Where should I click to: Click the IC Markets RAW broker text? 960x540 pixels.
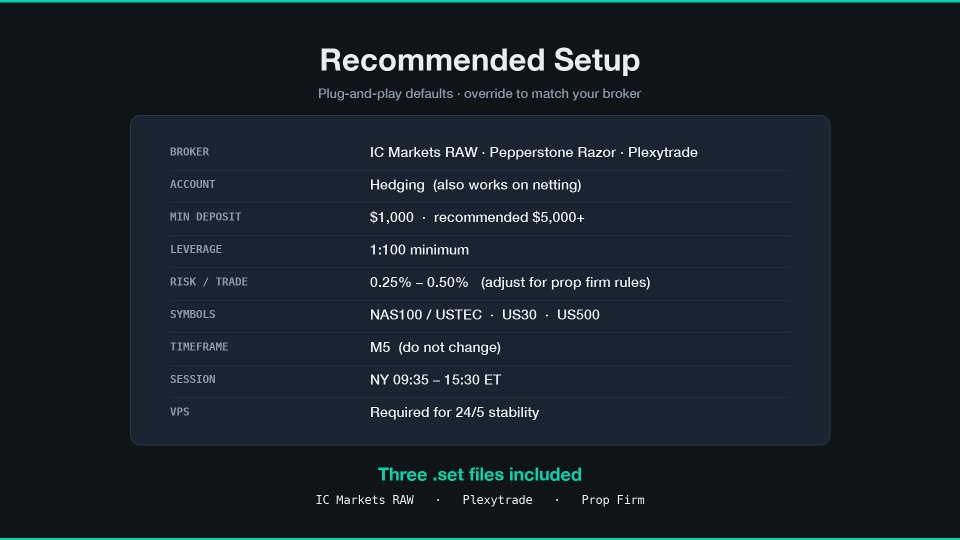423,152
